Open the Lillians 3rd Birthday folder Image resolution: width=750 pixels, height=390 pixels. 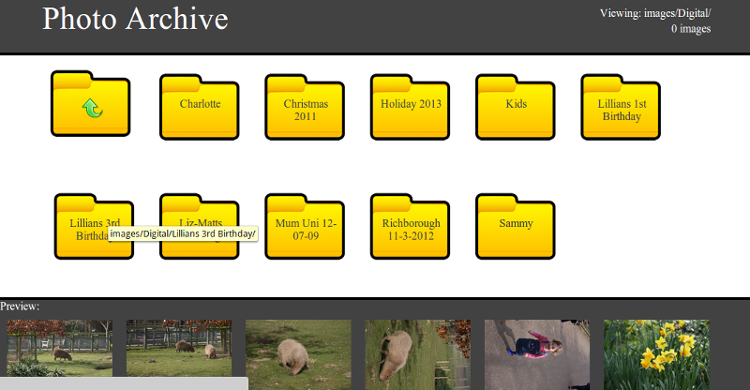tap(94, 227)
